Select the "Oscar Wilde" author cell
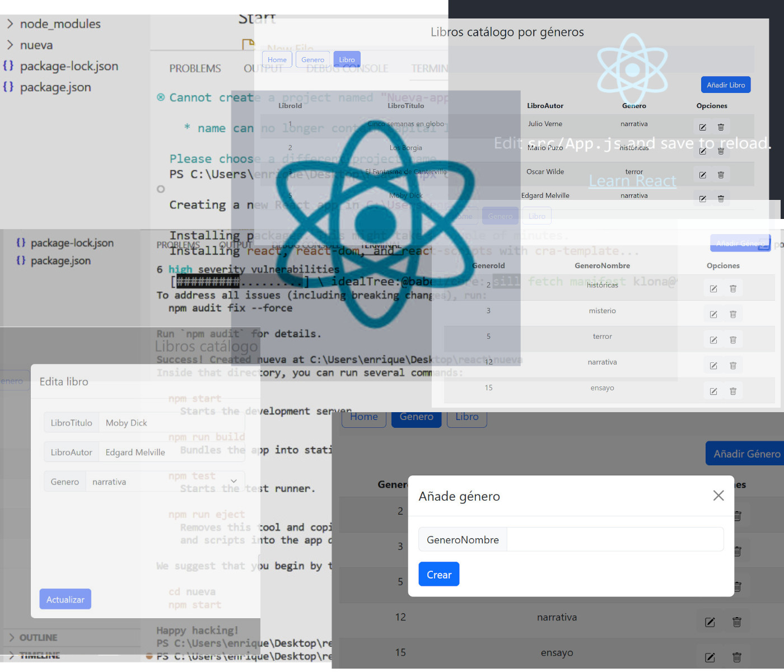784x672 pixels. point(545,171)
